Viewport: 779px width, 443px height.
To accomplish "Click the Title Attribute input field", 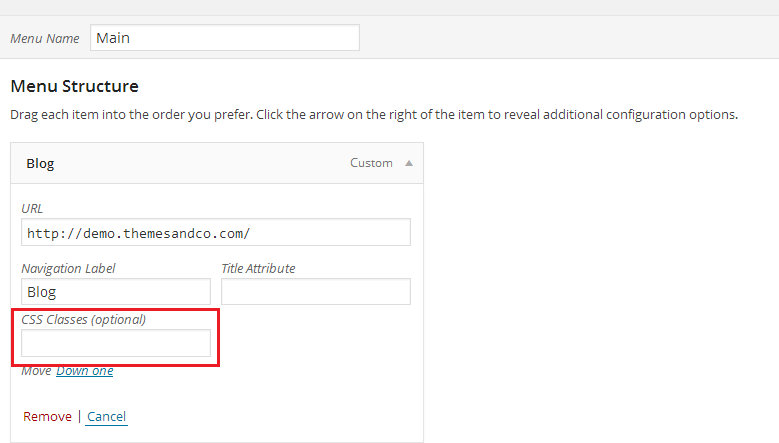I will pos(316,292).
